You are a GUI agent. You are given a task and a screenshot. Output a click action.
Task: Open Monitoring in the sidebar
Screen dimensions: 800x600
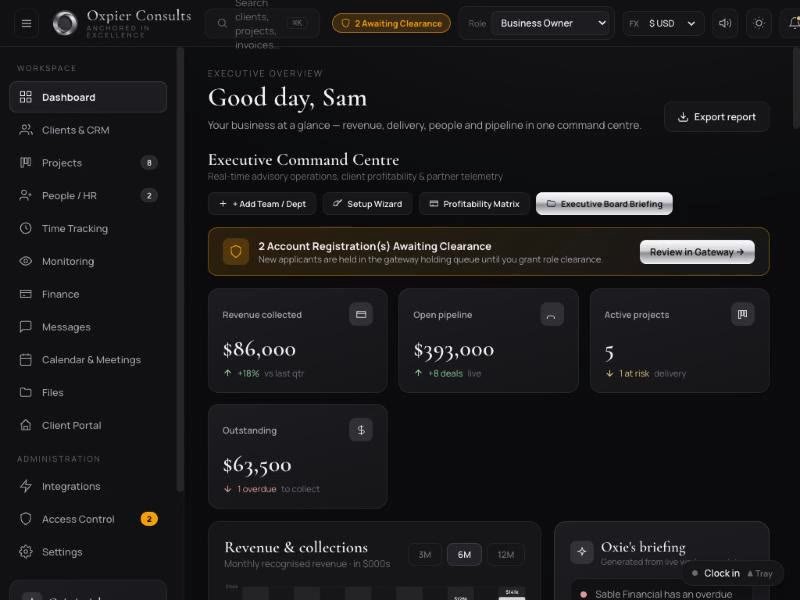click(x=88, y=261)
